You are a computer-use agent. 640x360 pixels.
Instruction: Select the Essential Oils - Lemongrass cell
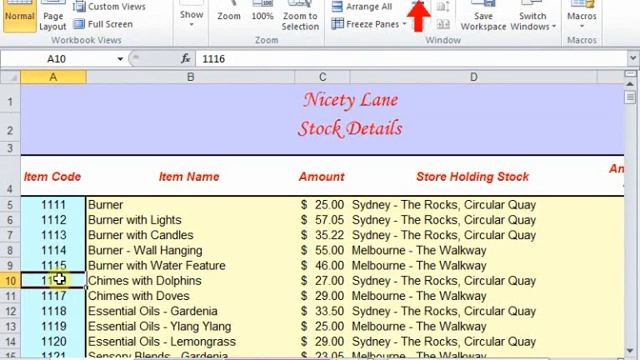[190, 341]
